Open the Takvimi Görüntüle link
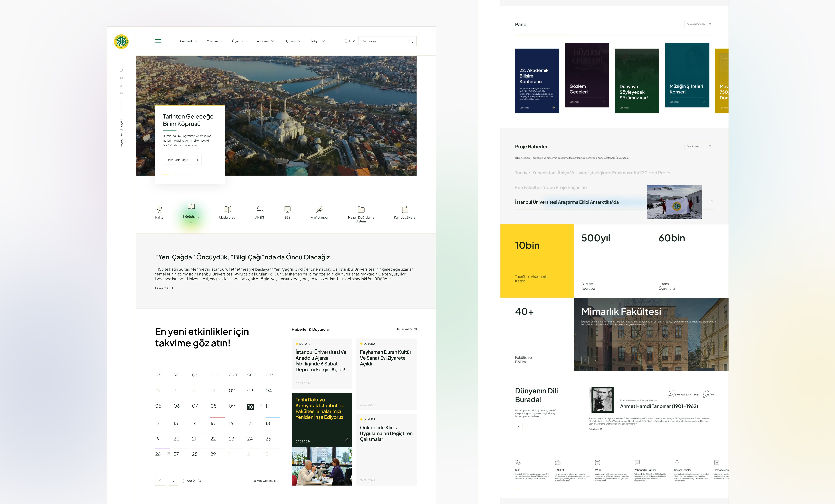This screenshot has width=835, height=504. coord(266,481)
